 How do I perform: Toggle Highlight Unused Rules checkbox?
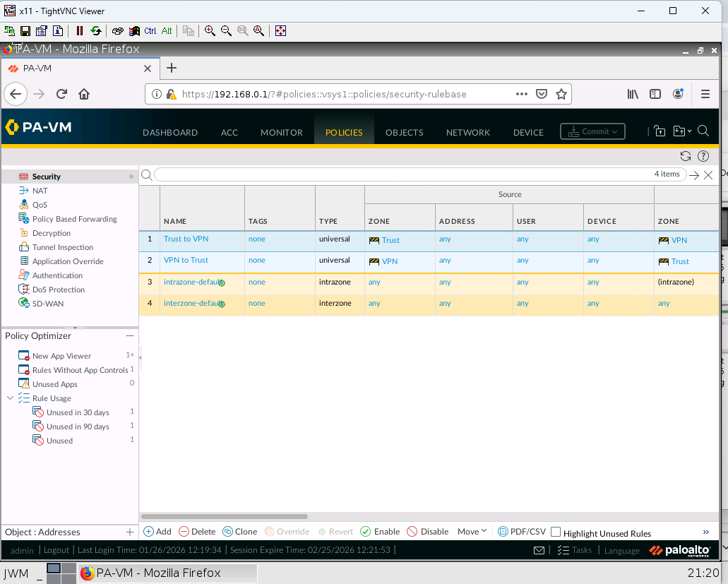coord(556,532)
